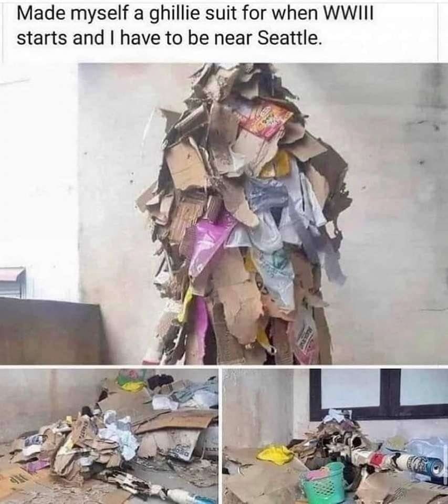Click the dark wooden board beside the suit
Viewport: 448px width, 504px height.
51,331
